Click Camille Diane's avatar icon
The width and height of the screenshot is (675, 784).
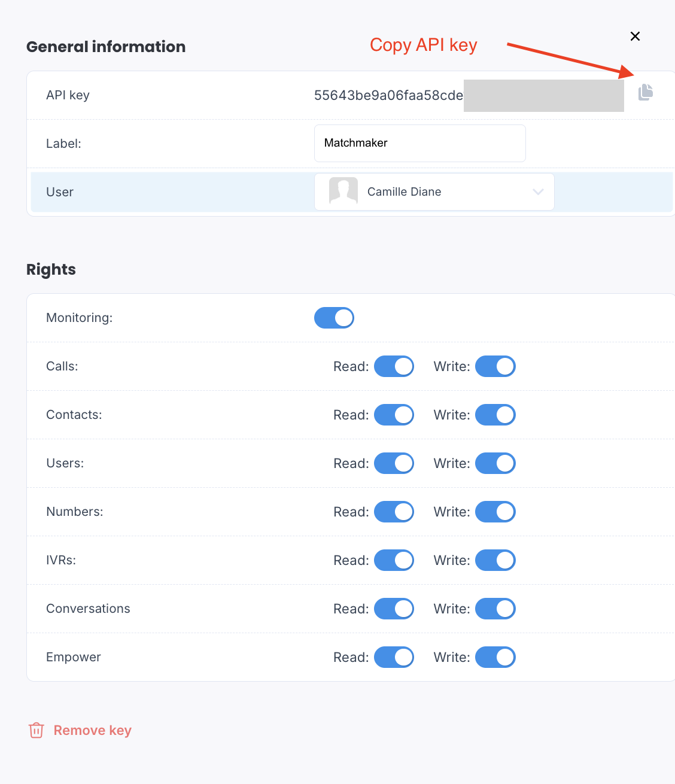point(343,192)
